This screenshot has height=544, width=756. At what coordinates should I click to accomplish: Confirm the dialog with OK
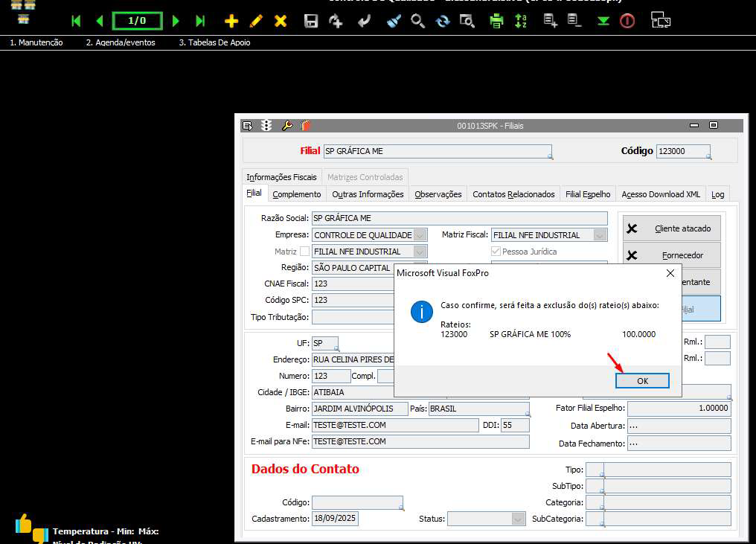(x=642, y=380)
